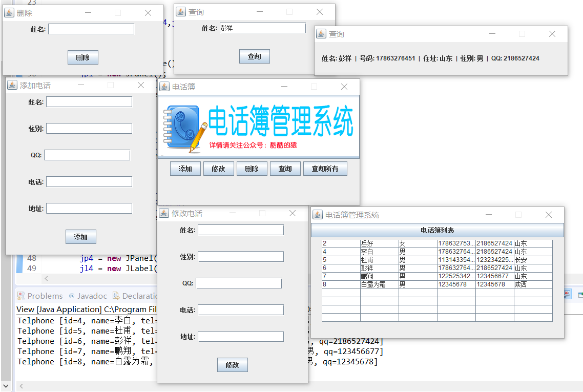The width and height of the screenshot is (583, 392).
Task: Click the 删除 button inside the 删除 window
Action: 82,57
